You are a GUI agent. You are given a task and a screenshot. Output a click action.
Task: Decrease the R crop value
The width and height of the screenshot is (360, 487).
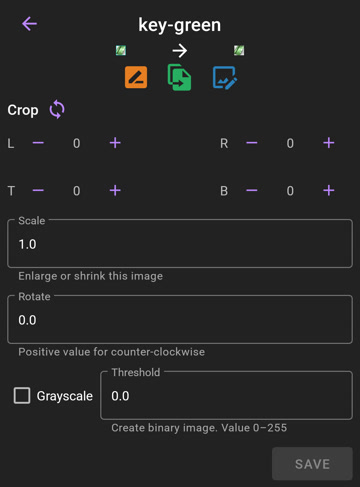pyautogui.click(x=252, y=143)
